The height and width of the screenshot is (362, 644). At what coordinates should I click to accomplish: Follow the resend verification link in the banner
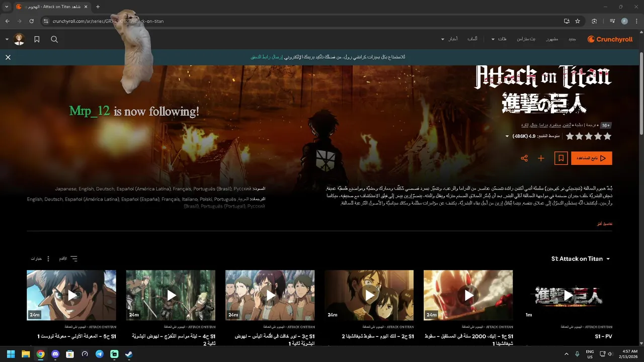click(268, 57)
